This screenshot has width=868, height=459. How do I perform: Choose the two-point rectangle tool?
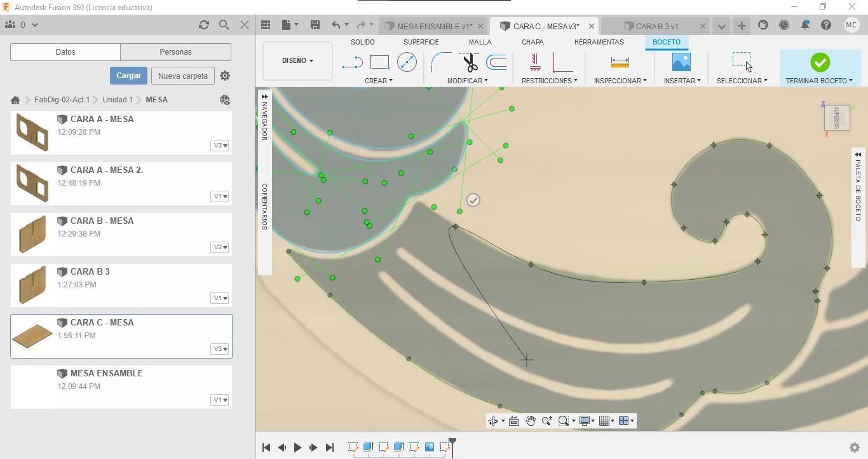379,62
